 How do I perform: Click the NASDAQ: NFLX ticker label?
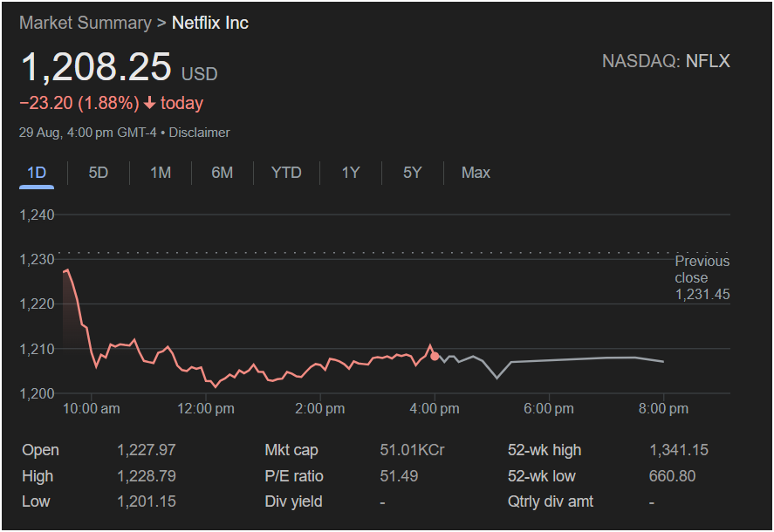pyautogui.click(x=666, y=61)
